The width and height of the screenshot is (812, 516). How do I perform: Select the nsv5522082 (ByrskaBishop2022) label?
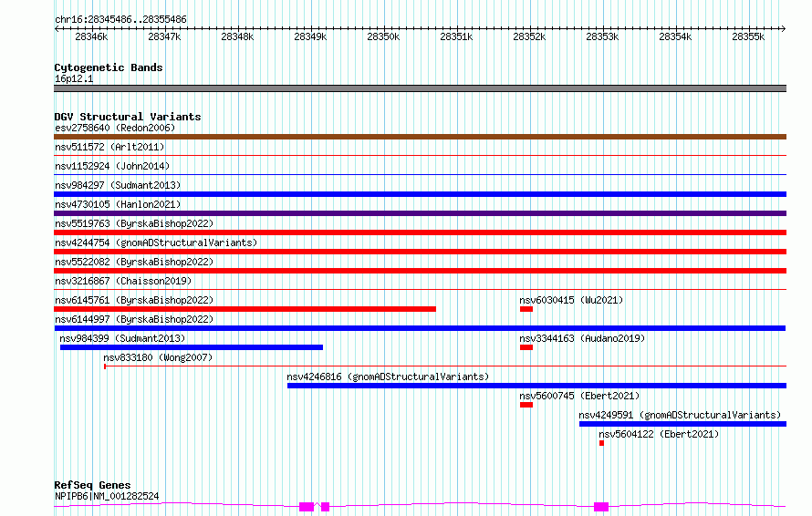point(134,262)
